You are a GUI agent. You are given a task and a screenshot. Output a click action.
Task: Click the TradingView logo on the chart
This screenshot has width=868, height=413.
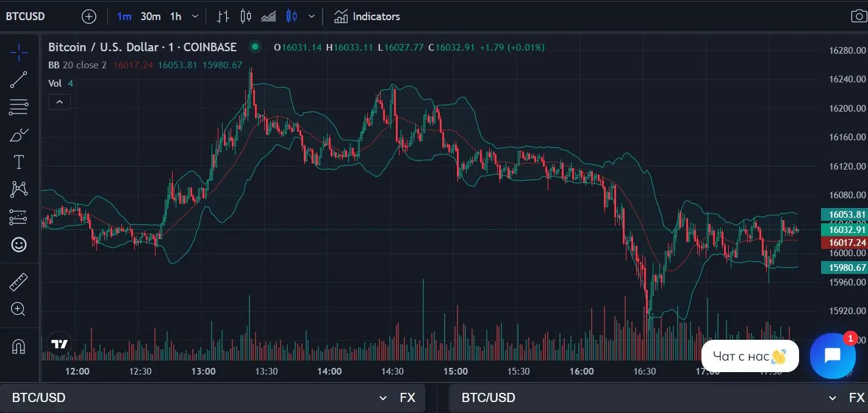(59, 344)
